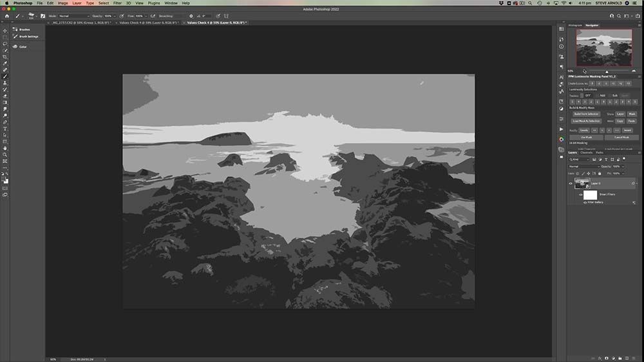Open the Filter menu
The height and width of the screenshot is (362, 644).
click(117, 3)
